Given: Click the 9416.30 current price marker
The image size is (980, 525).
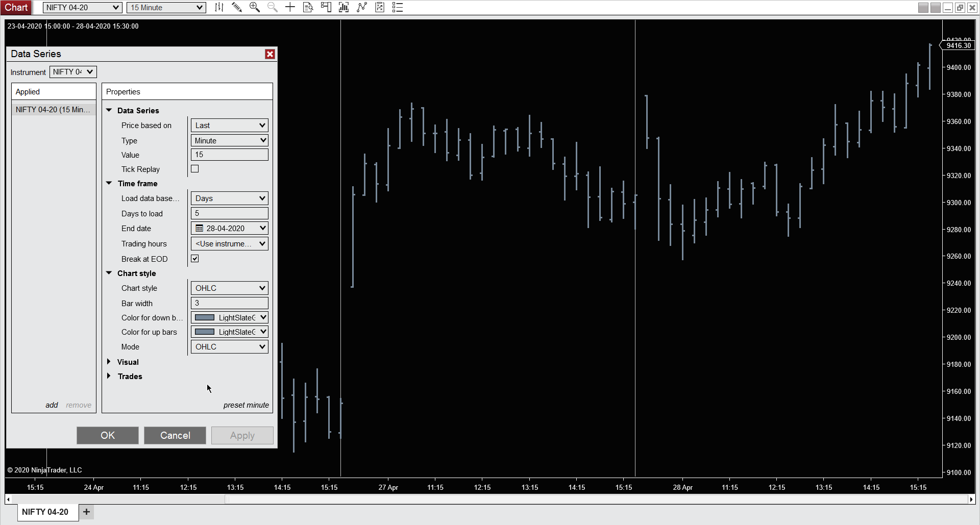Looking at the screenshot, I should (x=958, y=45).
